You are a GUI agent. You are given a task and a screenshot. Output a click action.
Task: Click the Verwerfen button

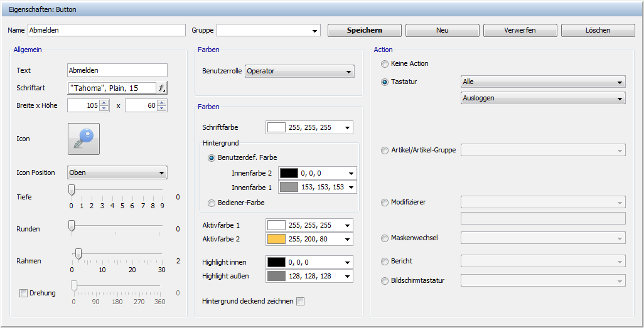[520, 30]
